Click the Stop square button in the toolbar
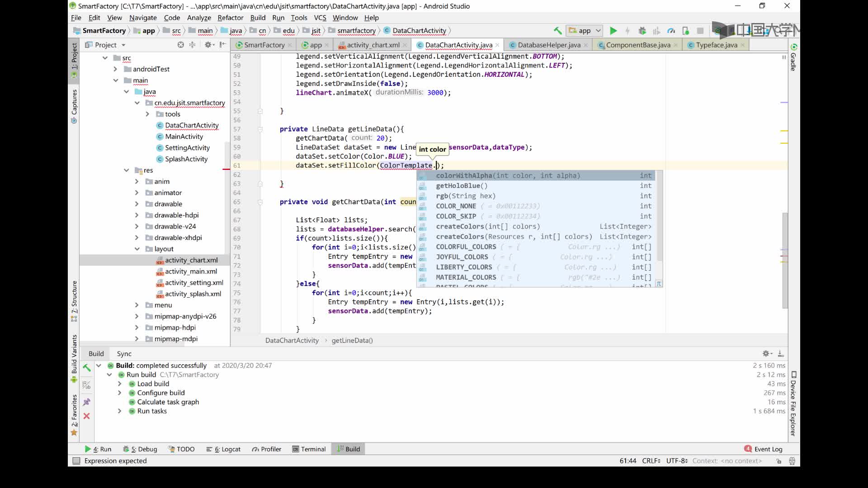Image resolution: width=868 pixels, height=488 pixels. click(x=700, y=31)
